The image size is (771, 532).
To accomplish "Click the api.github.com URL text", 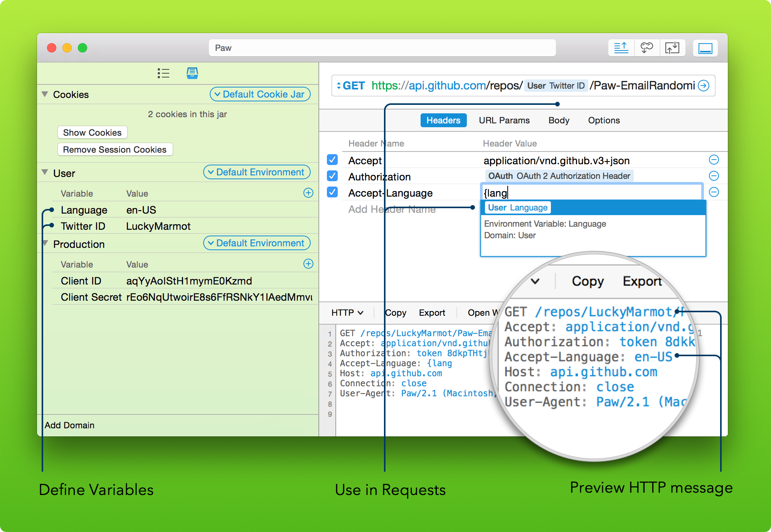I will 447,86.
